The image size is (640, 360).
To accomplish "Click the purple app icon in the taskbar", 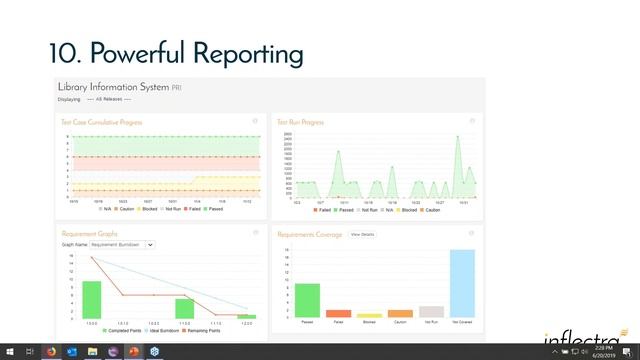I will [x=113, y=351].
